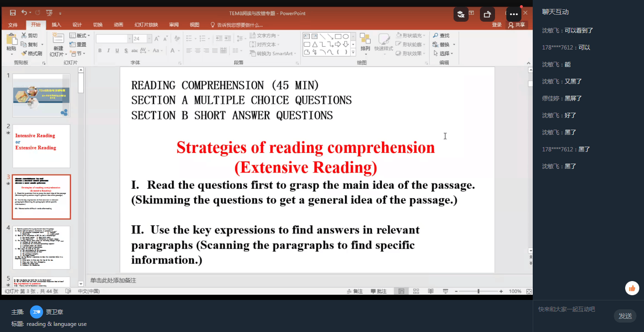This screenshot has width=644, height=332.
Task: Switch to the 设计 design tab
Action: (x=77, y=25)
